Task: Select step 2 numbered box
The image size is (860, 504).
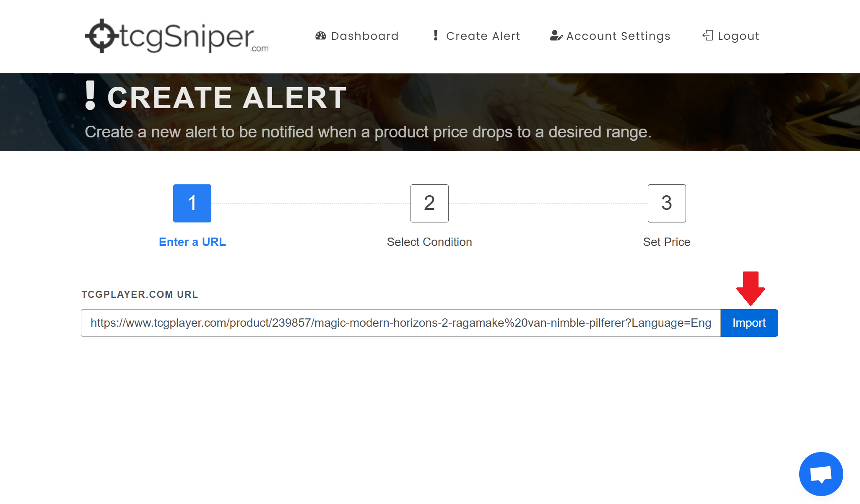Action: coord(429,203)
